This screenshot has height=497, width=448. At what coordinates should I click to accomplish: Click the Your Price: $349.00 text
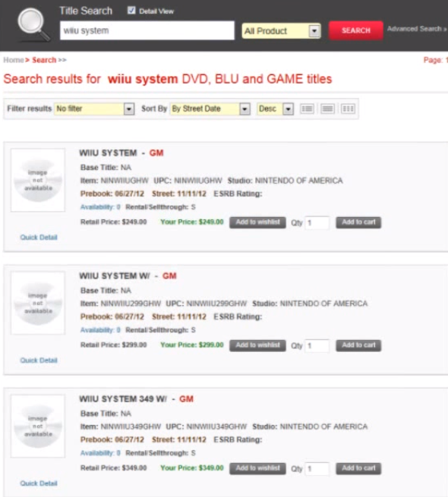pos(192,468)
